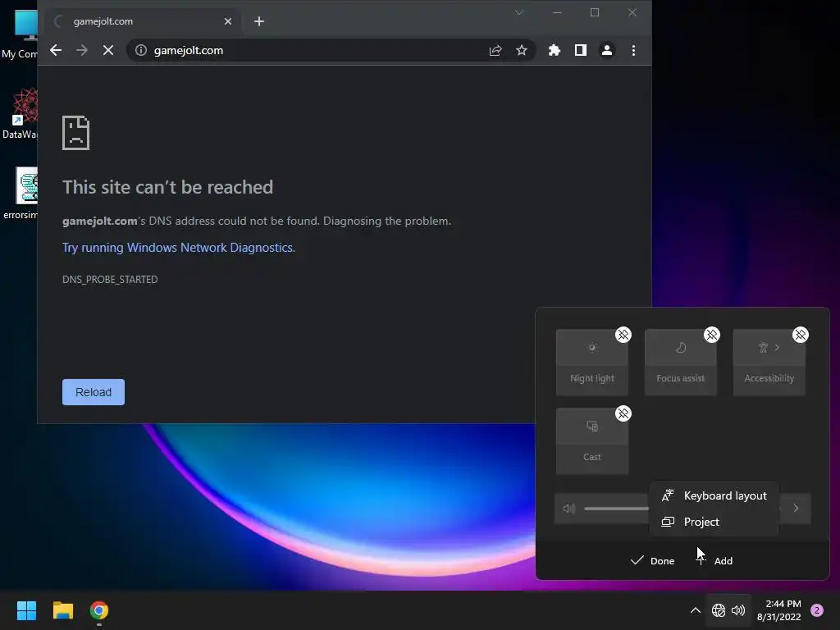Screen dimensions: 840x630
Task: Open the notification badge showing 2
Action: (x=817, y=610)
